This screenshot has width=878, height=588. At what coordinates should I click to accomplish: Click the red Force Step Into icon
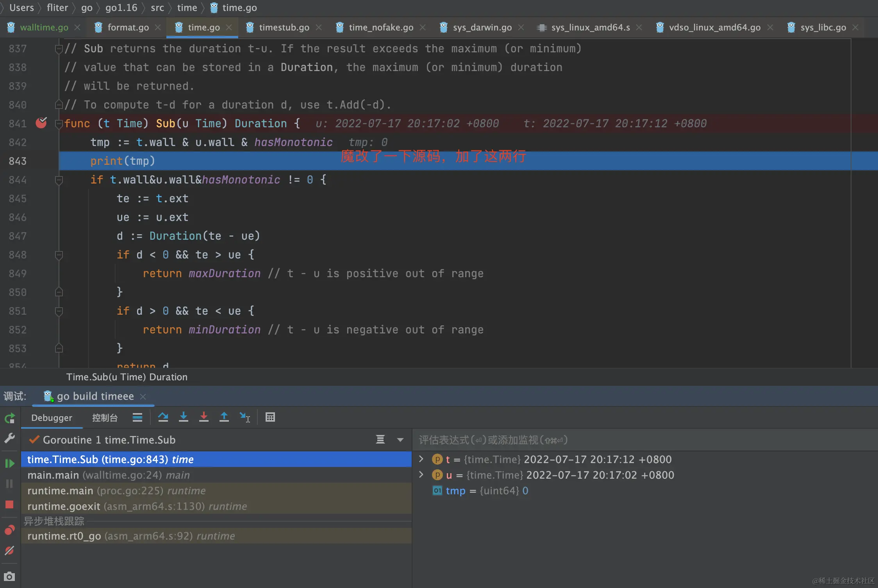[203, 417]
